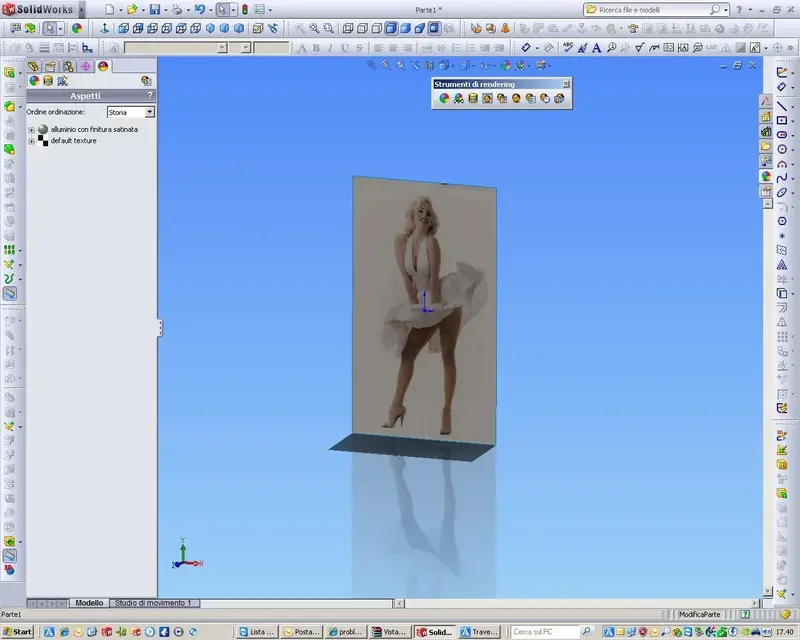
Task: Click the Windows Start button
Action: pyautogui.click(x=17, y=632)
